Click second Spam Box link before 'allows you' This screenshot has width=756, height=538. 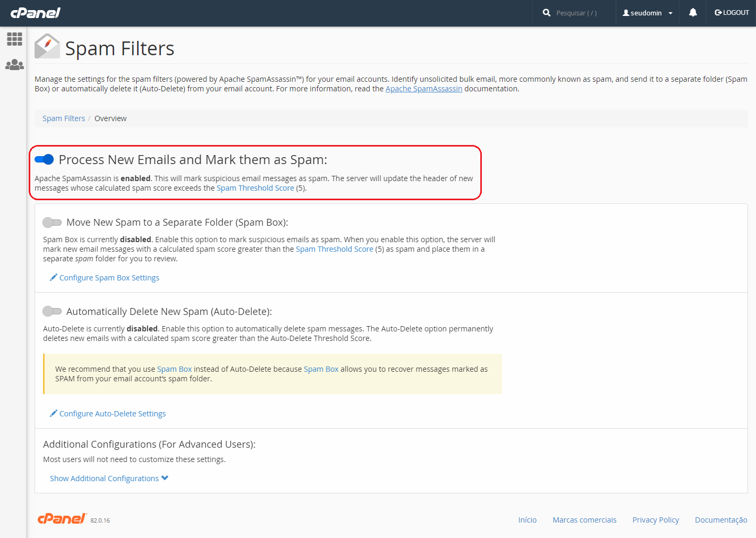pyautogui.click(x=321, y=369)
